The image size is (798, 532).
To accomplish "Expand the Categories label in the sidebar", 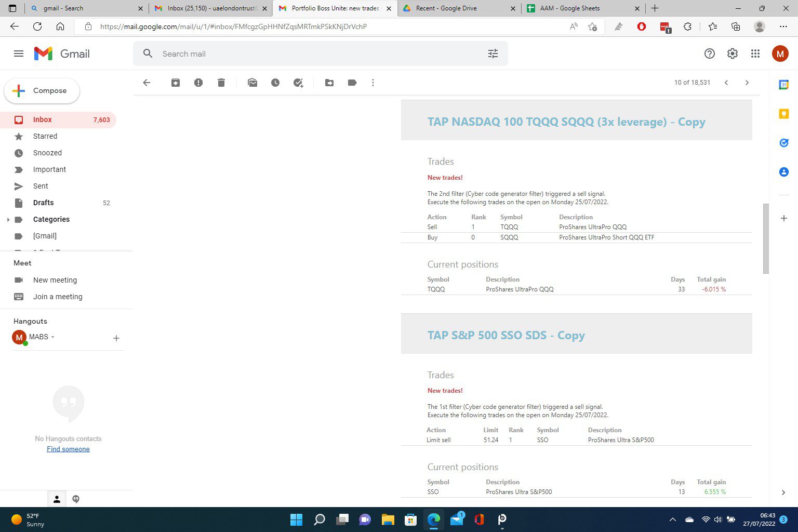I will [8, 220].
